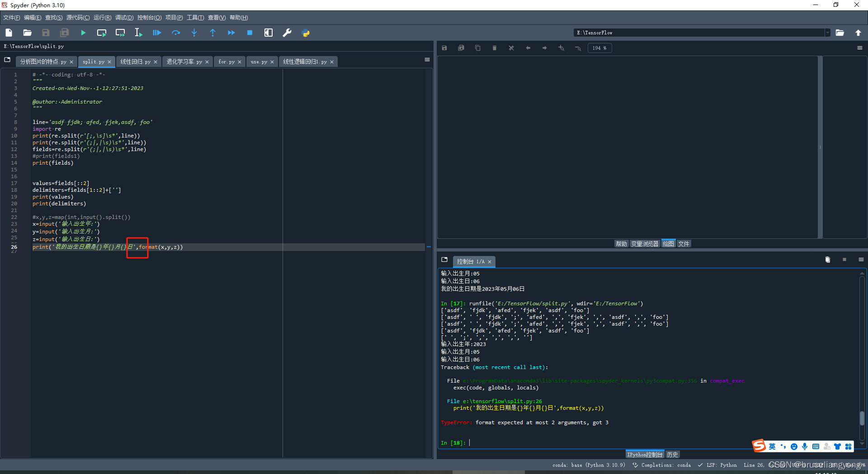Run the current cell
This screenshot has height=474, width=868.
coord(101,33)
